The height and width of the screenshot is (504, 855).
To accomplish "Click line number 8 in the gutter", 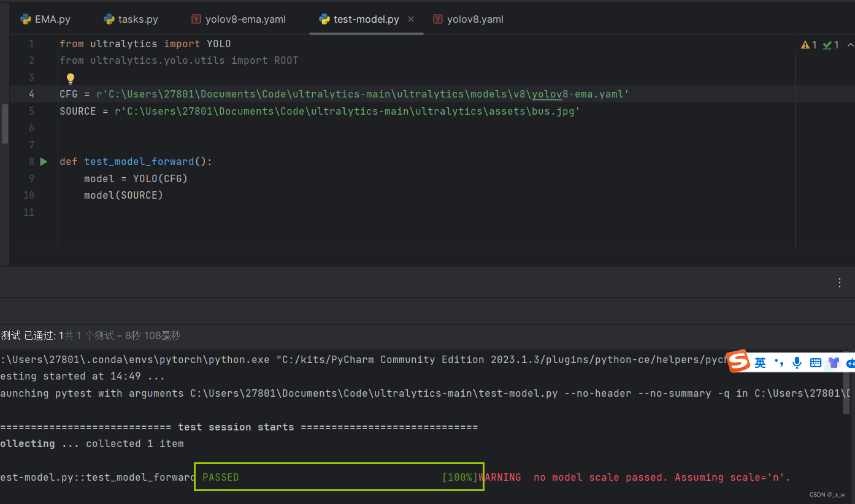I will click(x=32, y=161).
